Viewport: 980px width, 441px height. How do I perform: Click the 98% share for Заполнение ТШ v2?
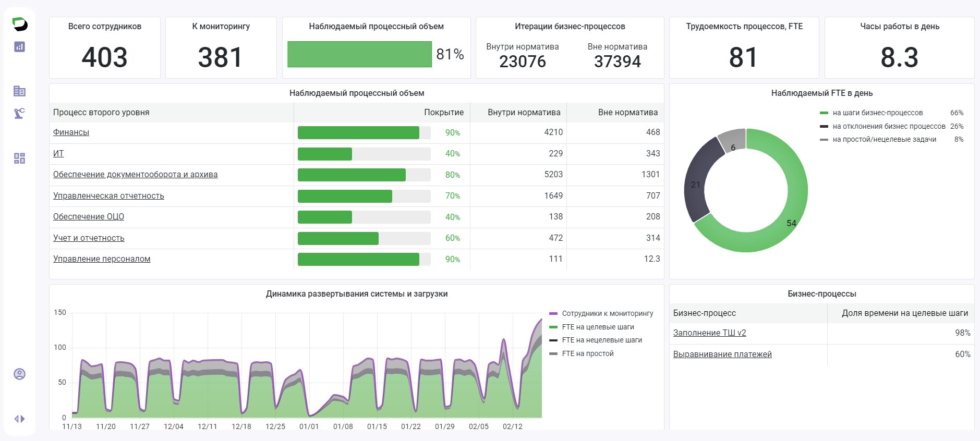963,333
